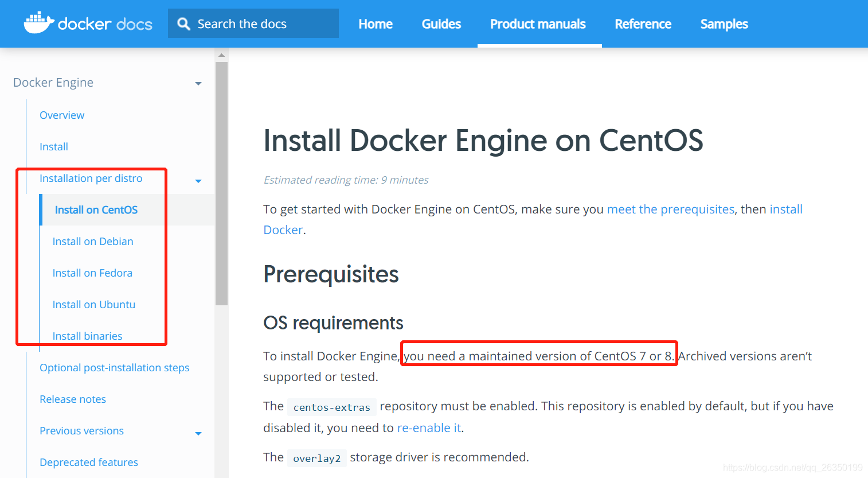
Task: Open Installation per distro sidebar item
Action: coord(91,178)
